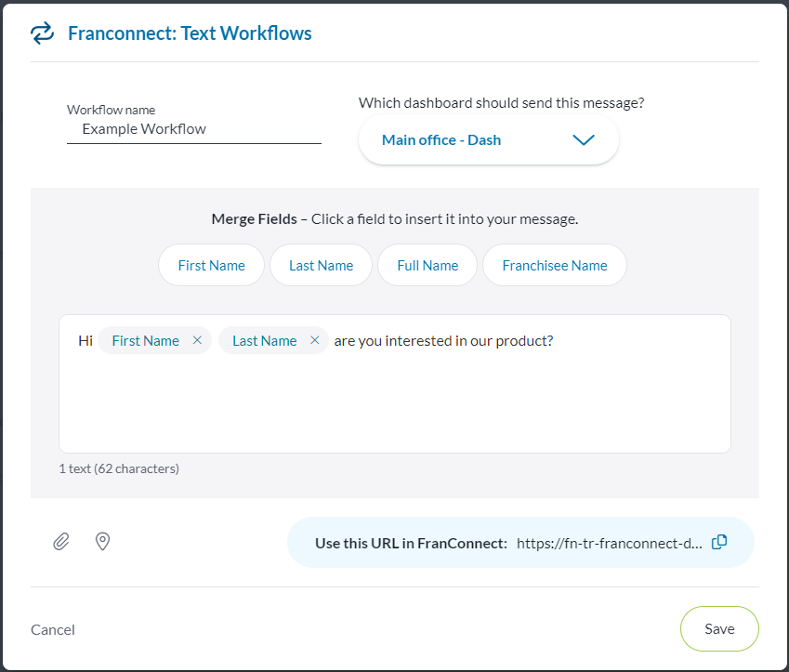Click the Franconnect sync arrows icon
This screenshot has height=672, width=789.
(x=42, y=34)
